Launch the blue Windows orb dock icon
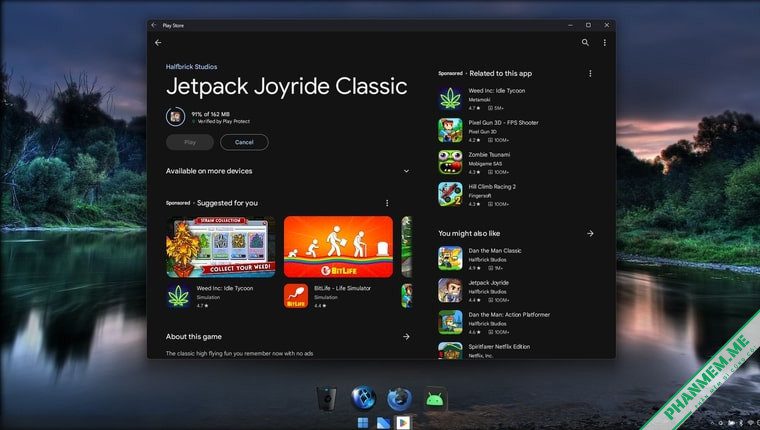Image resolution: width=760 pixels, height=430 pixels. (364, 398)
